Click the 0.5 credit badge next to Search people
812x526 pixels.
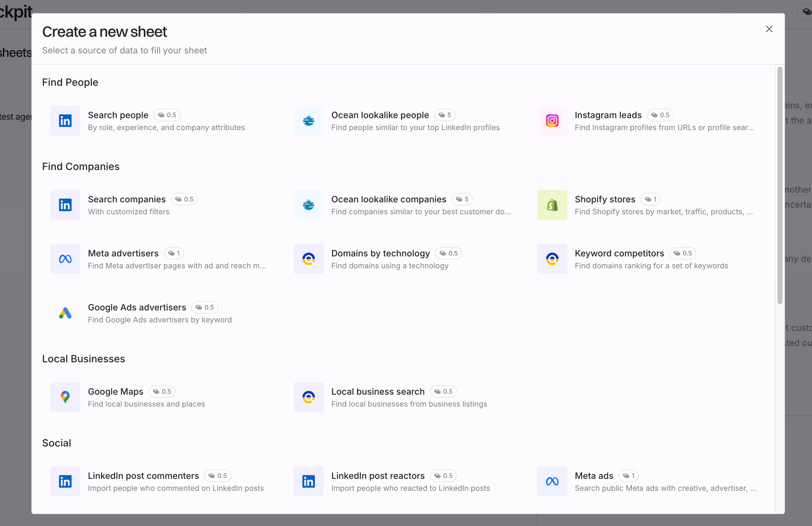coord(167,115)
